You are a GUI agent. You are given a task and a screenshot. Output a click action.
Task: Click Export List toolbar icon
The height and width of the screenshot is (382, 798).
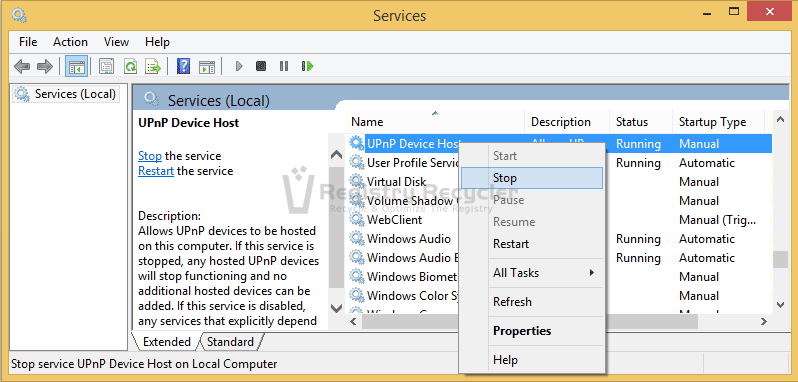click(153, 66)
